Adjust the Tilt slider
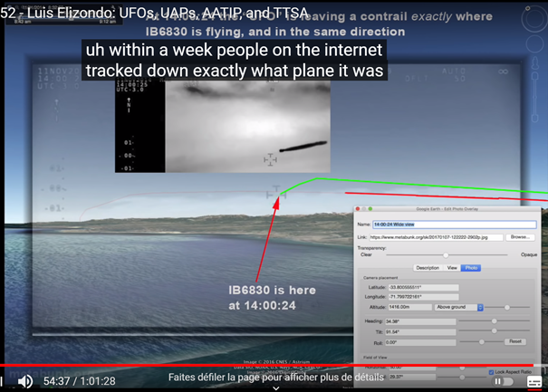 click(495, 330)
